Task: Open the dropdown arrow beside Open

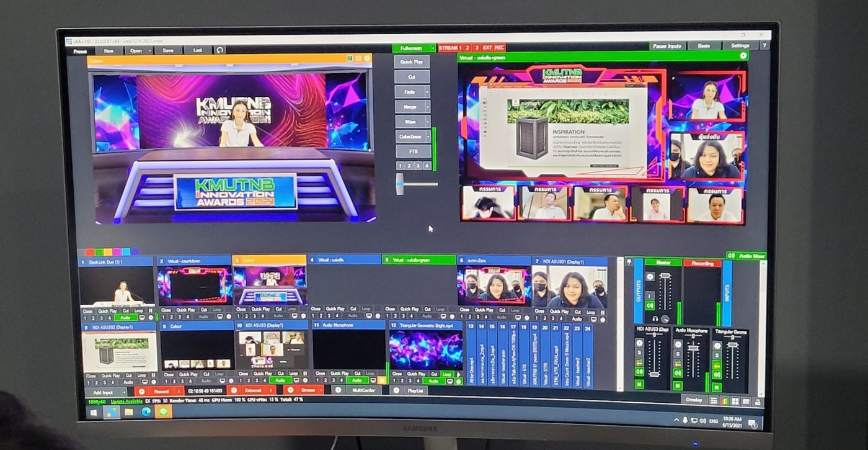Action: 149,50
